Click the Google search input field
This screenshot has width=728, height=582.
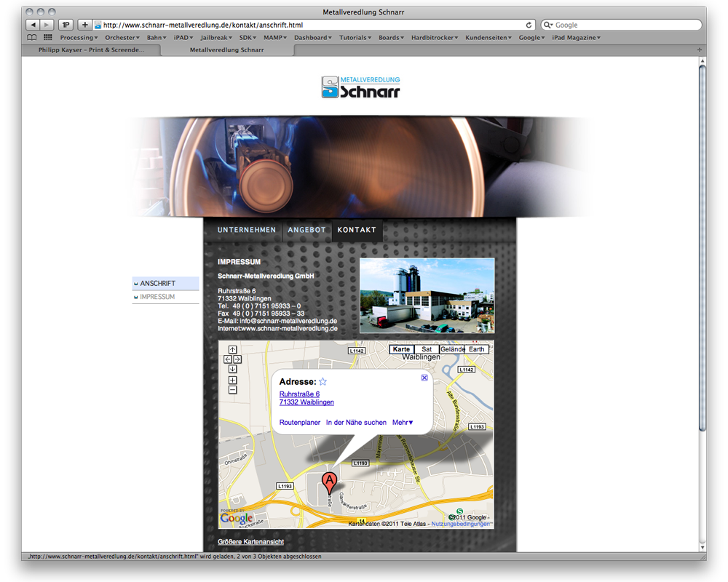[621, 25]
